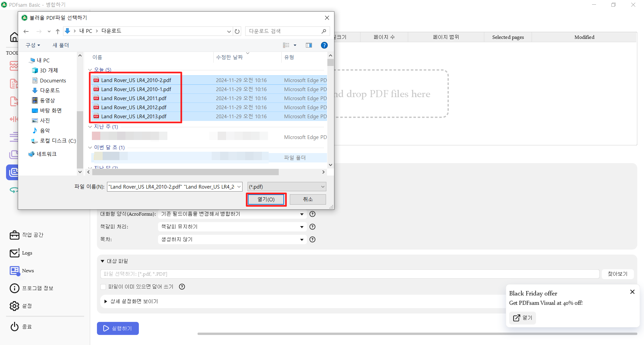
Task: Open 설정 gear icon
Action: pos(14,306)
